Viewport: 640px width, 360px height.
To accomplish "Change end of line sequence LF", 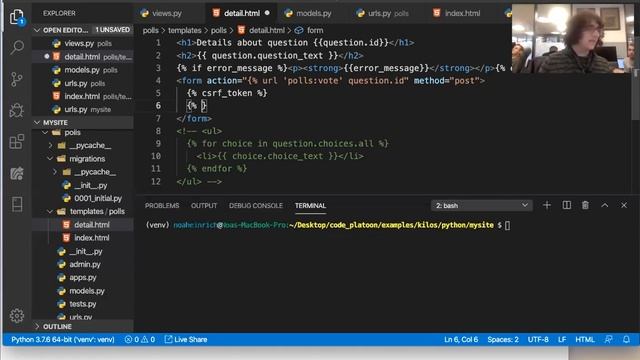I will pos(562,340).
